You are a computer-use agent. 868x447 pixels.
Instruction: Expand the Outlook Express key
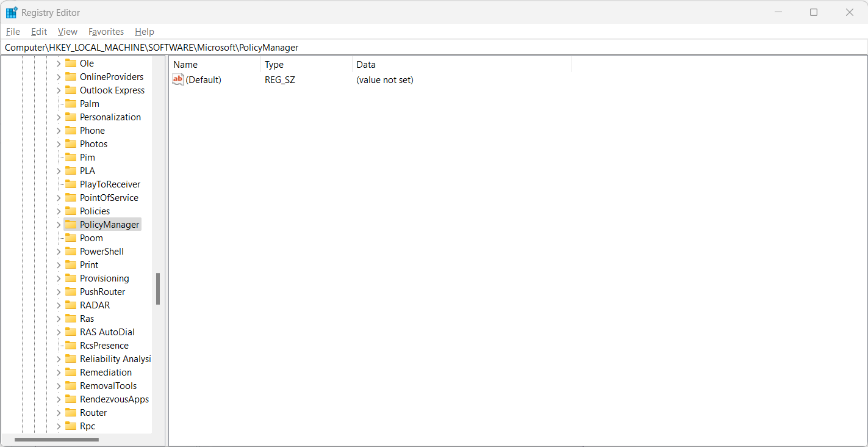(59, 90)
